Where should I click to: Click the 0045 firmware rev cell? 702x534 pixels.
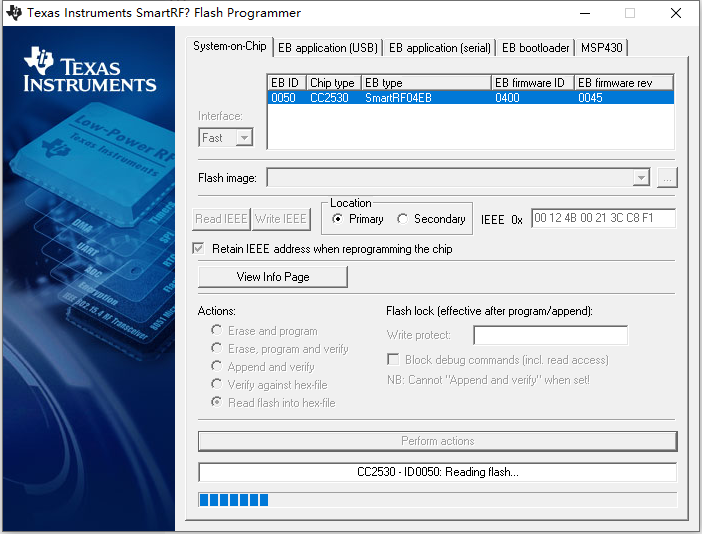590,98
